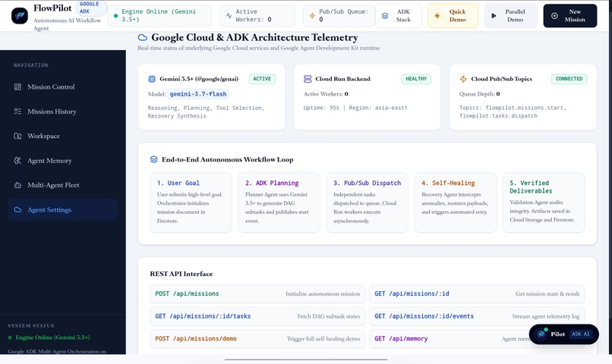Image resolution: width=612 pixels, height=364 pixels.
Task: Click the Uptime and Region asia-east1 text
Action: [355, 108]
